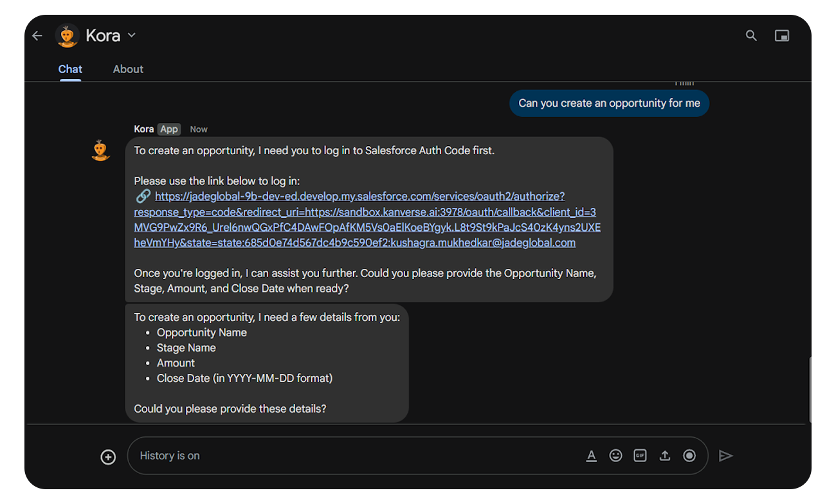Click Kora's avatar in the header
The width and height of the screenshot is (836, 504).
68,36
